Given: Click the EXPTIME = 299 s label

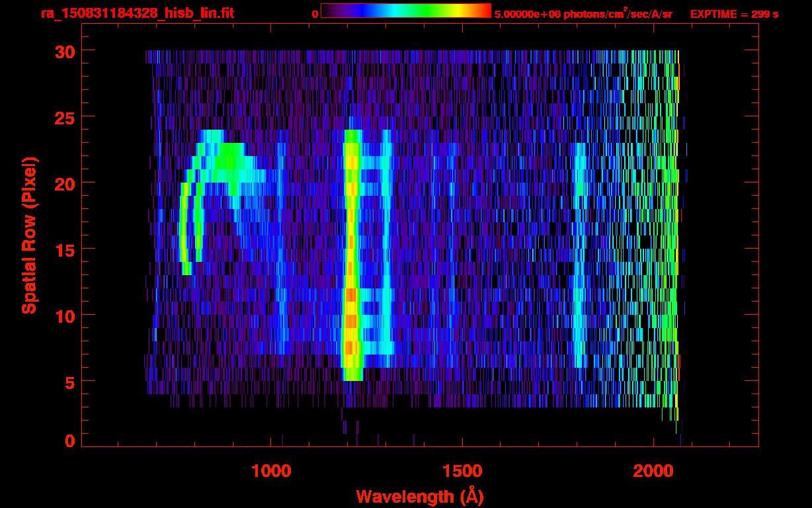Looking at the screenshot, I should [734, 14].
